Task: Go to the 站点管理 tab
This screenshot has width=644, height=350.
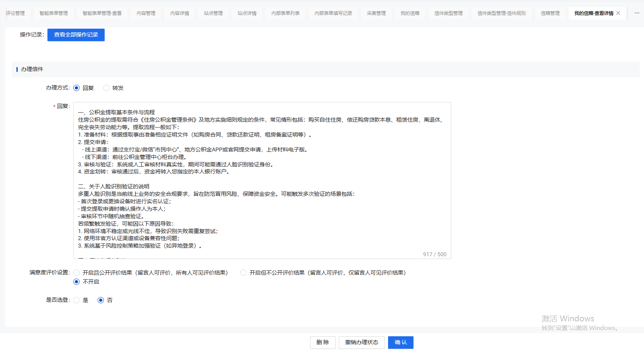Action: click(213, 13)
